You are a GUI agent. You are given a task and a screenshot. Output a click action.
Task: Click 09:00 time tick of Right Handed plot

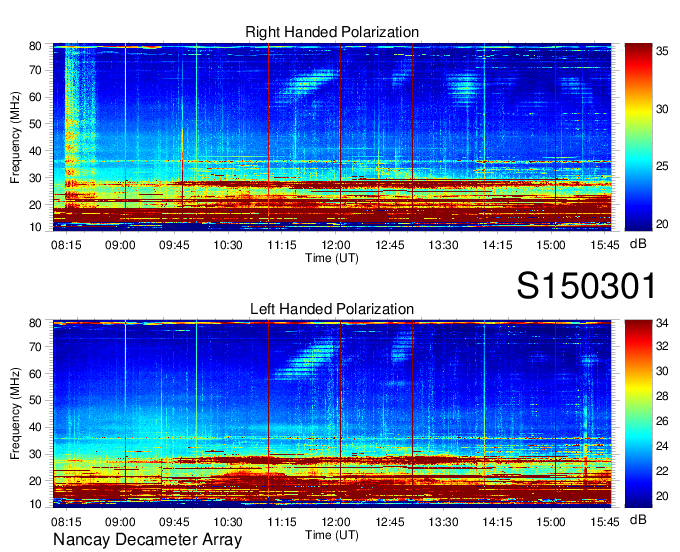click(120, 245)
